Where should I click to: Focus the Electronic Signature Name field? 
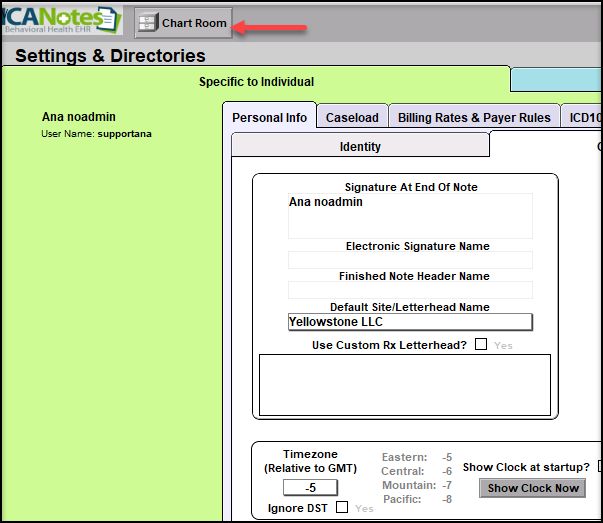(x=410, y=260)
